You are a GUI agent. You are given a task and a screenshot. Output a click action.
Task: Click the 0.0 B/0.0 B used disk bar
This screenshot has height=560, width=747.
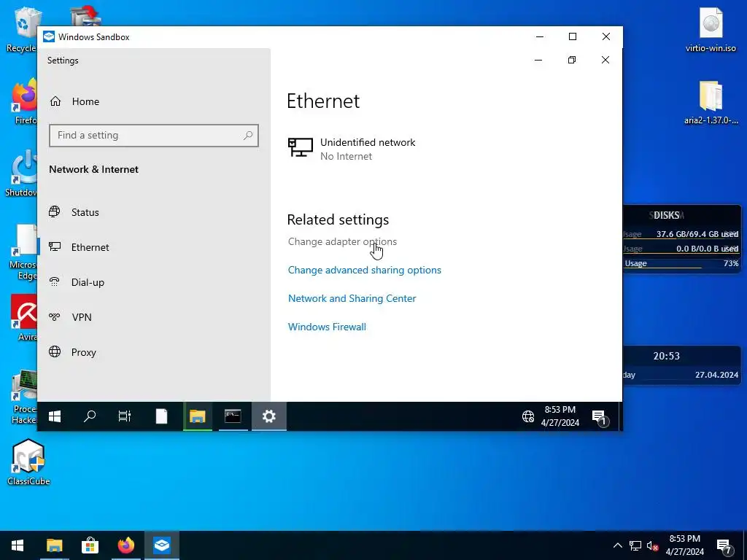click(682, 249)
